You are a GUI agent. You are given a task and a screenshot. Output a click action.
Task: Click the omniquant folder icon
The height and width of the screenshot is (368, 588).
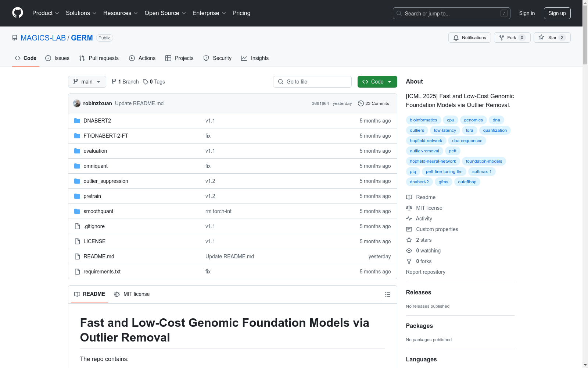pos(77,166)
